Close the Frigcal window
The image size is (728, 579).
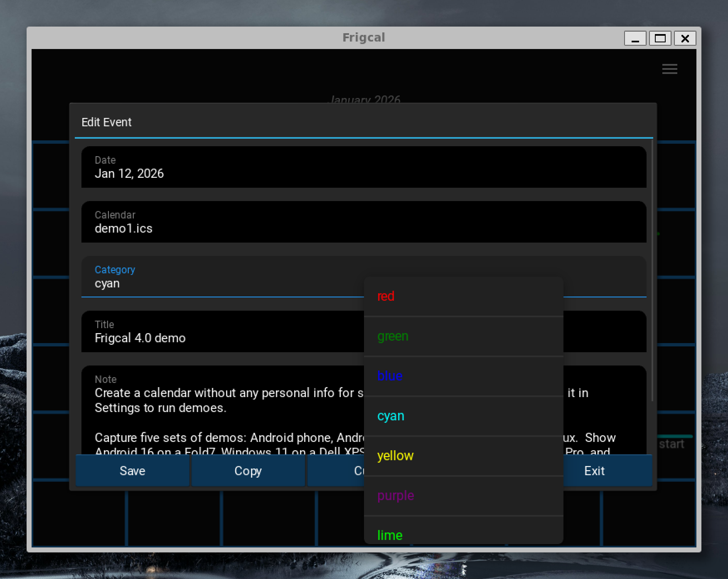point(685,39)
